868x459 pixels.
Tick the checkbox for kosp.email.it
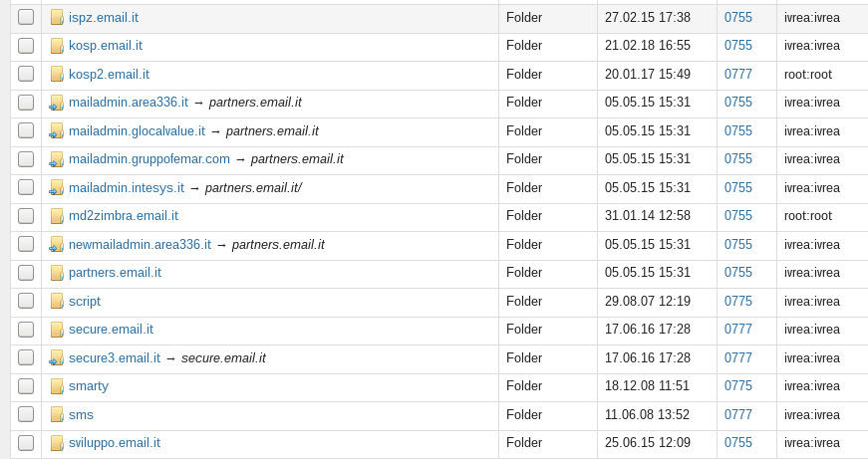click(x=26, y=46)
